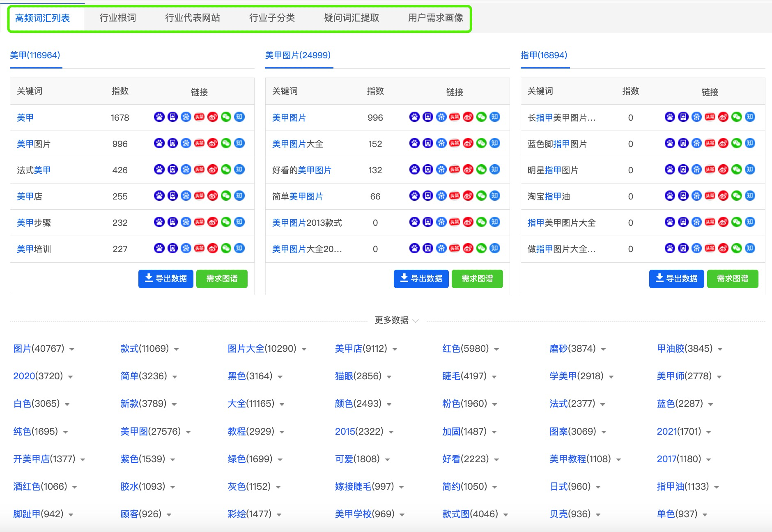Click download icon in 指甲 table export button
The height and width of the screenshot is (532, 772).
point(659,278)
